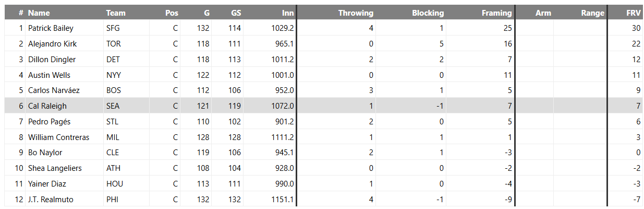Sort by Inn column header
The height and width of the screenshot is (209, 644).
coord(288,13)
